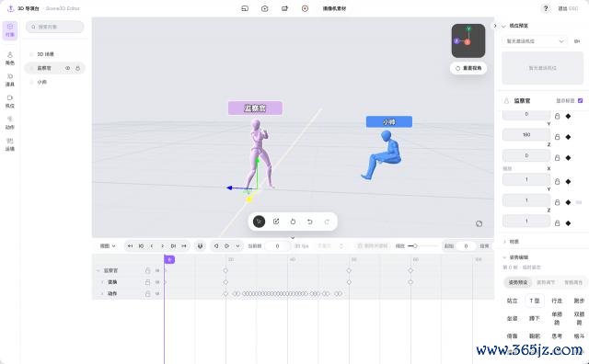Click the record icon in the top bar
Screen dimensions: 589x364
point(305,8)
